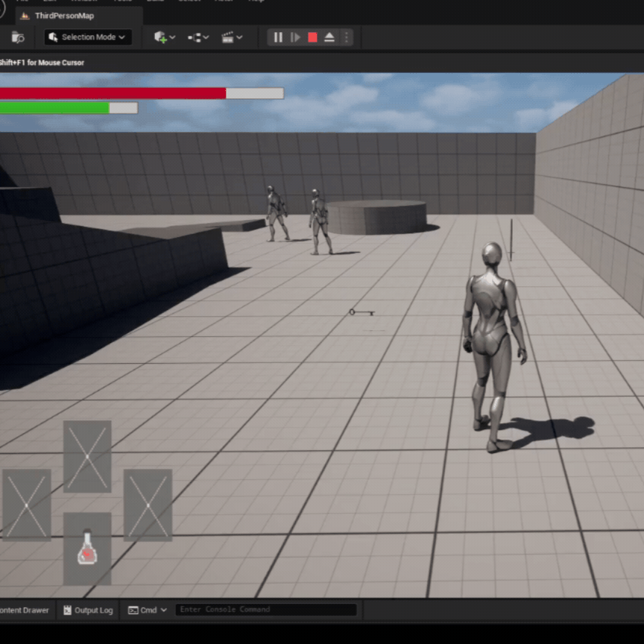Viewport: 644px width, 644px height.
Task: Click the browse content icon in toolbar
Action: 18,37
